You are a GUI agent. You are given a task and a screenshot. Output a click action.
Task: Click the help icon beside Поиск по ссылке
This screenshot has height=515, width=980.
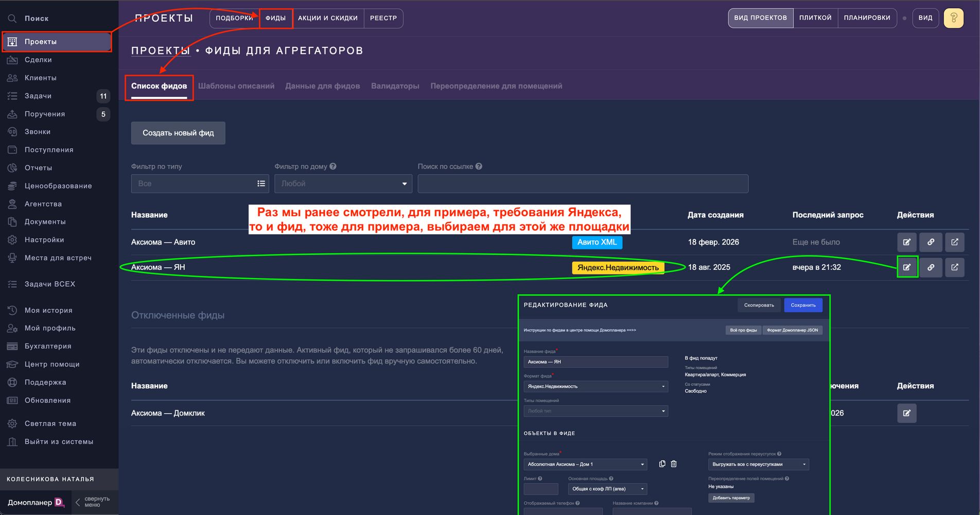(479, 166)
